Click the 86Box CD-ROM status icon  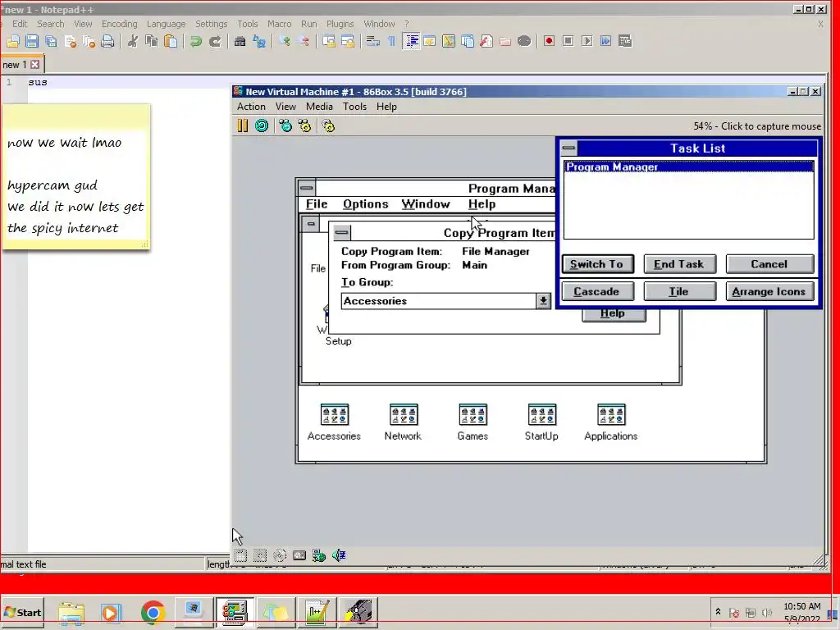pos(280,555)
